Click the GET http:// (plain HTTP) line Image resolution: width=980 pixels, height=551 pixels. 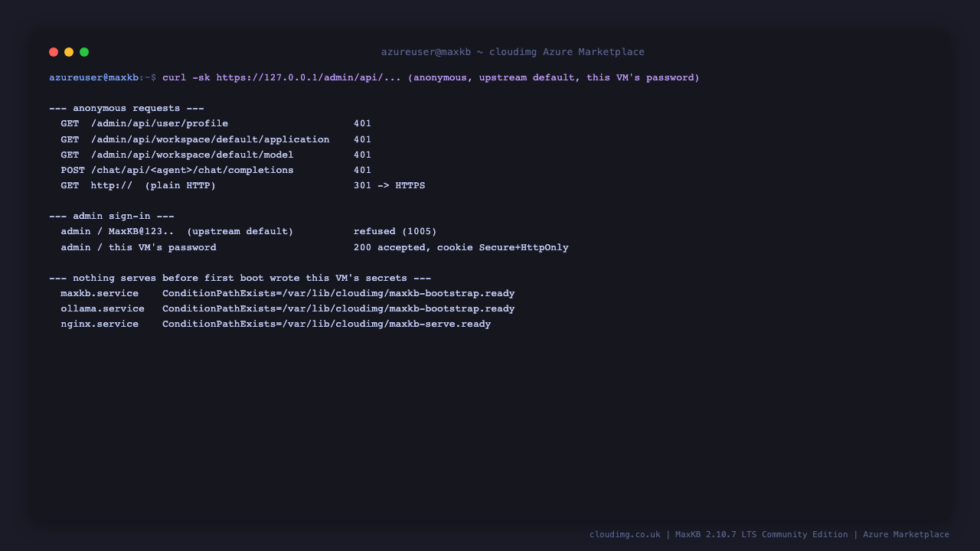point(243,185)
